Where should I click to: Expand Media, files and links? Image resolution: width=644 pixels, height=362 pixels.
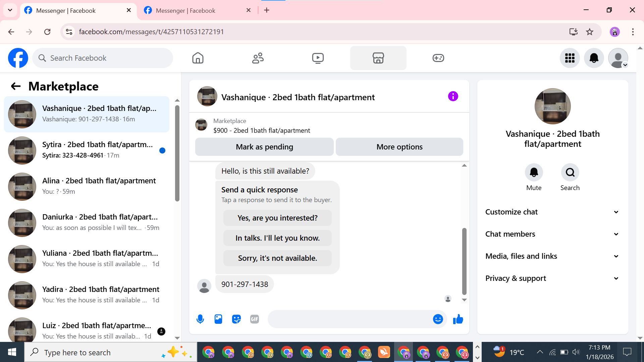(552, 256)
